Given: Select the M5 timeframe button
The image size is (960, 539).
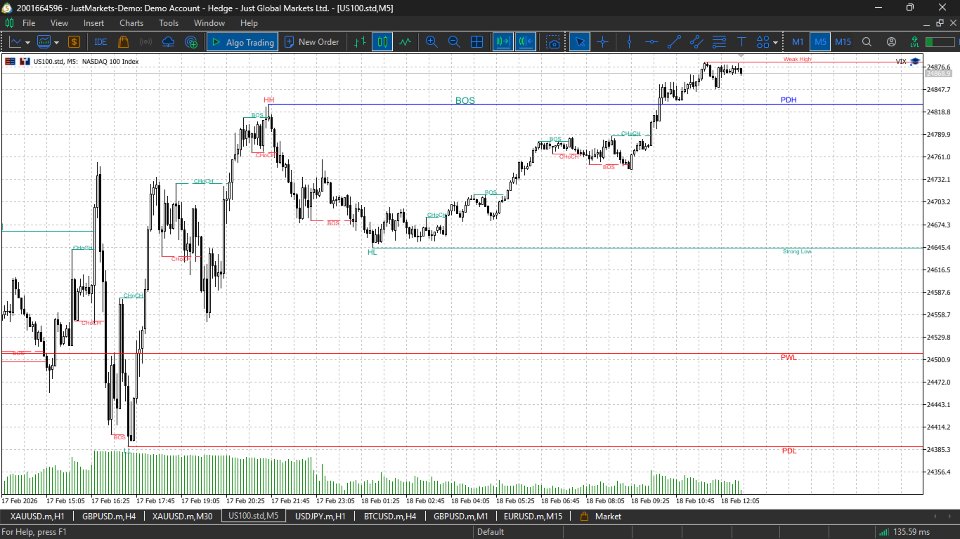Looking at the screenshot, I should (820, 42).
